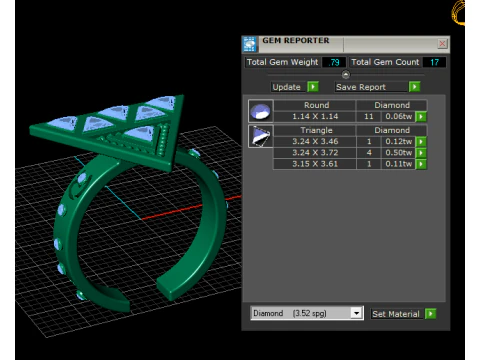Click the Triangle shape header
This screenshot has height=360, width=480.
click(x=316, y=130)
